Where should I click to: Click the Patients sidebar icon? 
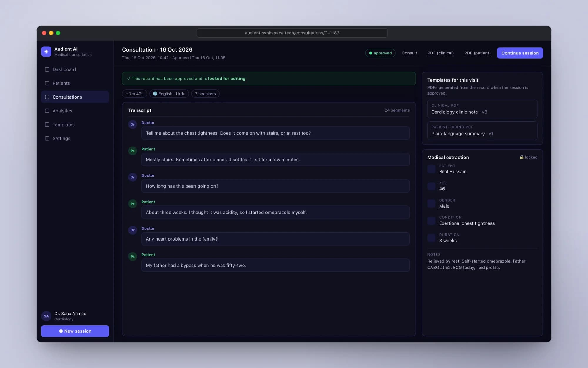pyautogui.click(x=47, y=83)
